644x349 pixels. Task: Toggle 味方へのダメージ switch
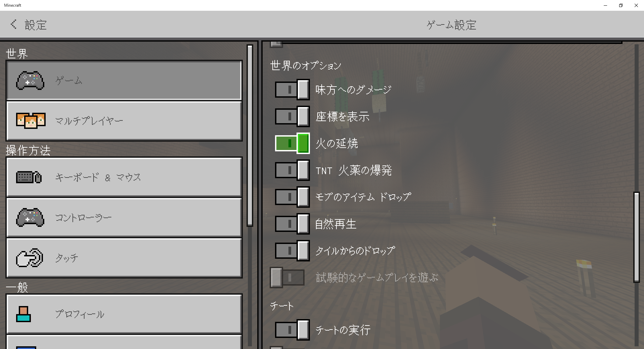(x=292, y=90)
